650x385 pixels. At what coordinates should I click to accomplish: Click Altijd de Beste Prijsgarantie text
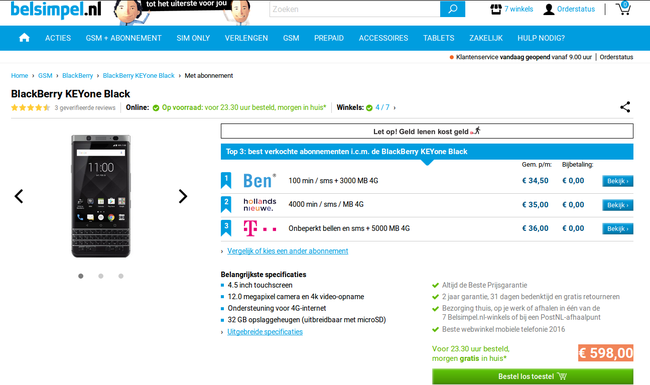click(x=484, y=285)
